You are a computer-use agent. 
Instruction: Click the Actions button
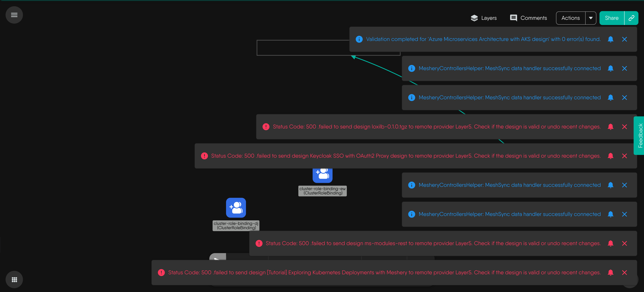[571, 18]
